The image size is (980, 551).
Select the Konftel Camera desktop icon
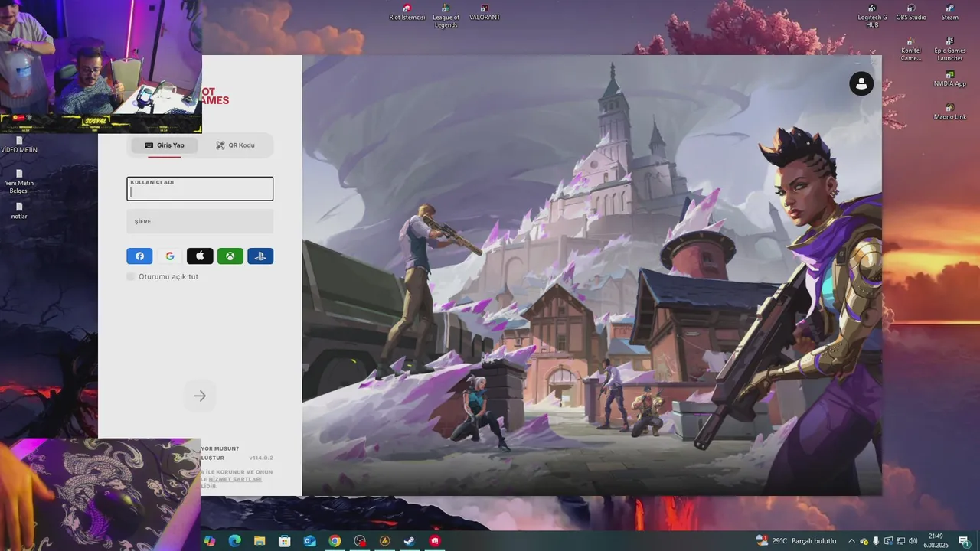(x=911, y=50)
